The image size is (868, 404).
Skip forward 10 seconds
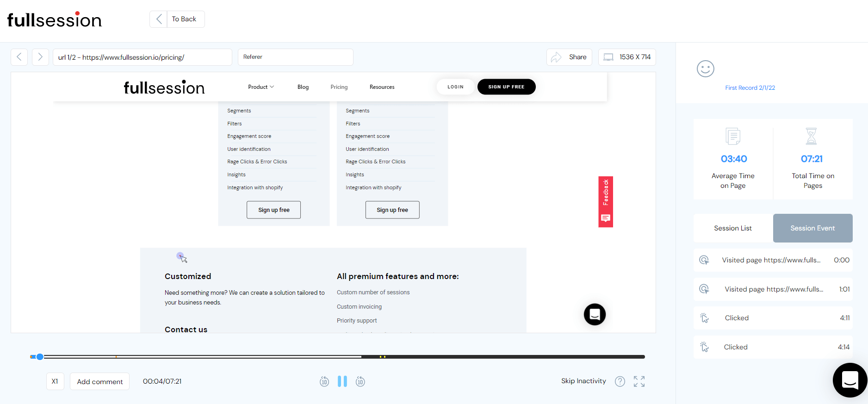tap(360, 381)
